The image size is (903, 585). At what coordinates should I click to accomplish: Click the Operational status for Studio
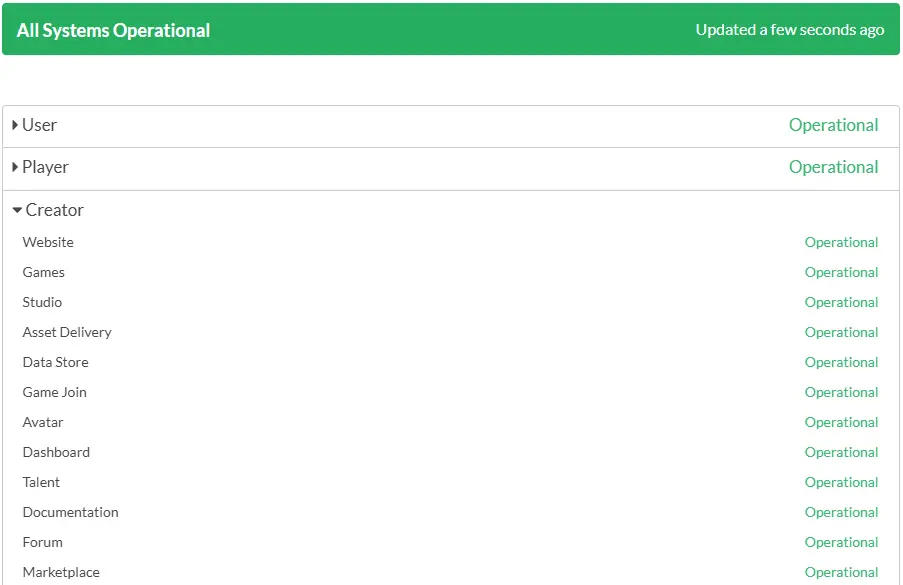841,302
